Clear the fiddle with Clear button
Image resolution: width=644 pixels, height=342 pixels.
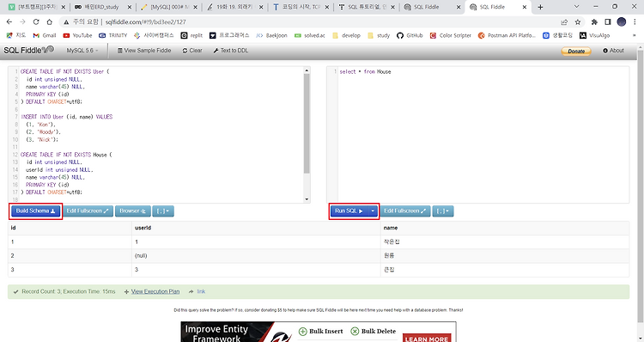coord(192,51)
